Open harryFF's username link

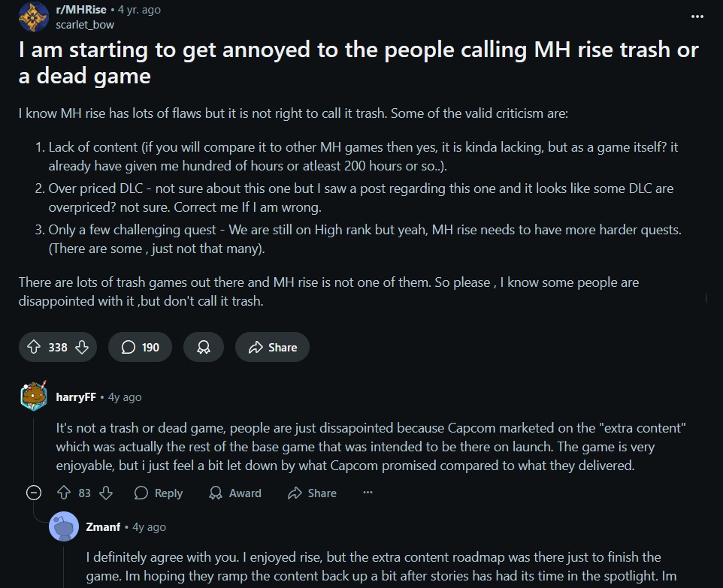pyautogui.click(x=76, y=397)
